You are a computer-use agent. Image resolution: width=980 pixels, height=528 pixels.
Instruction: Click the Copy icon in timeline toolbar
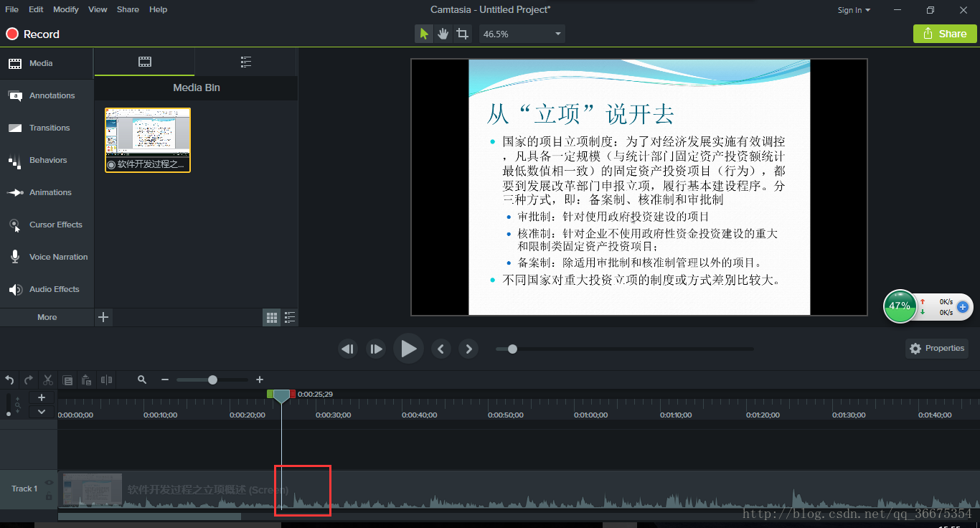click(67, 379)
